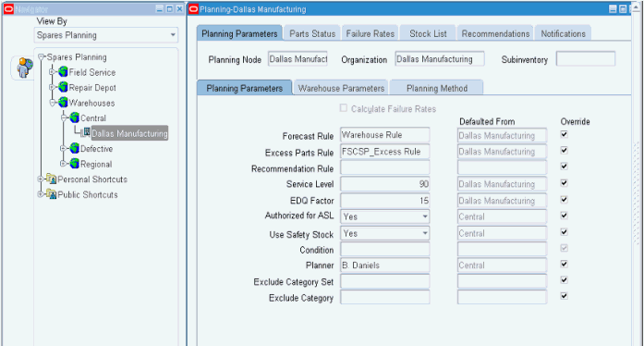Expand the Public Shortcuts node

click(x=41, y=194)
